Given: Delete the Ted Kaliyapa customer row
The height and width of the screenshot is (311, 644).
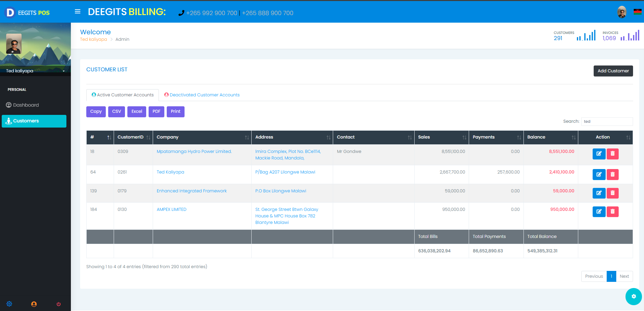Looking at the screenshot, I should click(613, 175).
